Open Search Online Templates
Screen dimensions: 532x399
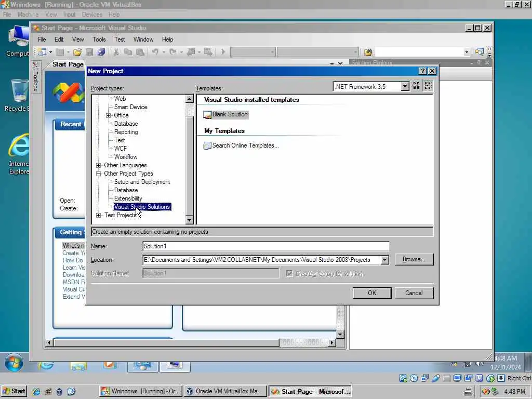coord(241,145)
